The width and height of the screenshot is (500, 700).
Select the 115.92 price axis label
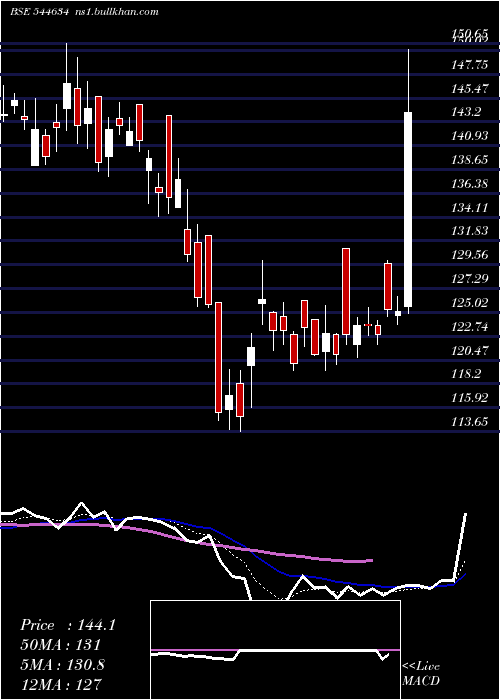[470, 398]
